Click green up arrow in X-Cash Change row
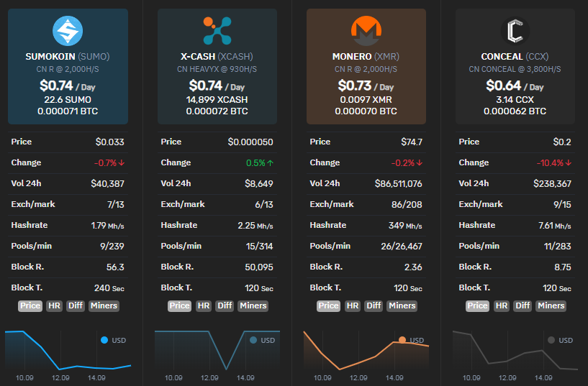588x386 pixels. pos(271,163)
